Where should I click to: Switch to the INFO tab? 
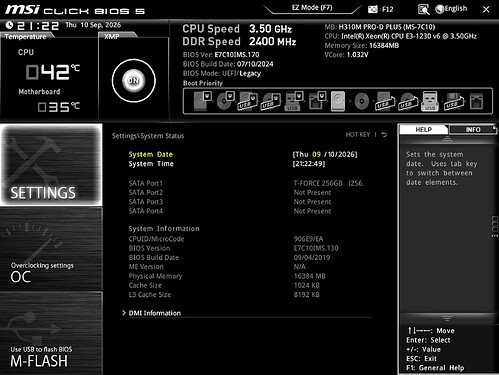pos(473,130)
